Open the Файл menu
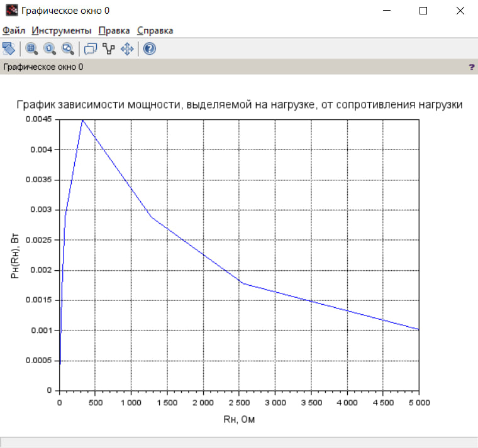The width and height of the screenshot is (478, 448). point(14,30)
